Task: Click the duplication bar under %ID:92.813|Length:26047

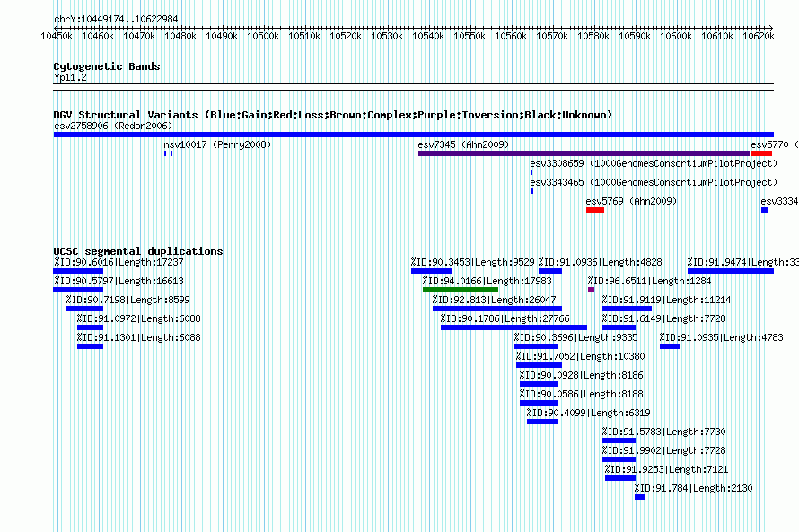Action: 497,309
